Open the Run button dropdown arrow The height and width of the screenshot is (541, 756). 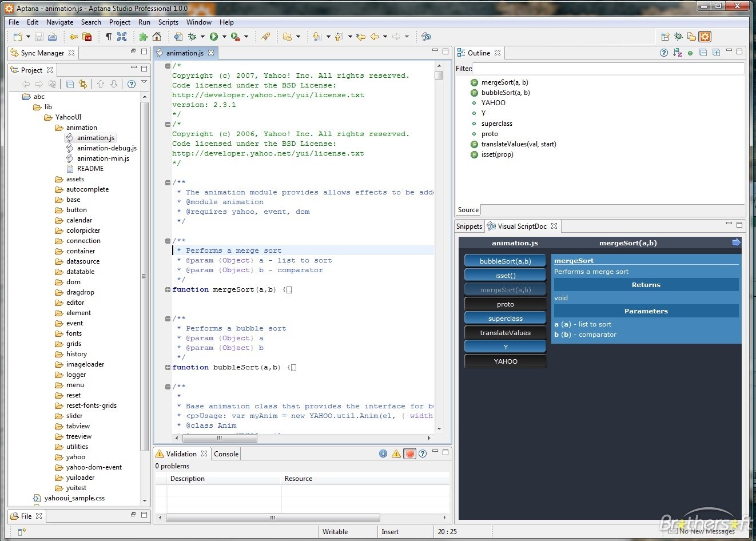[224, 37]
